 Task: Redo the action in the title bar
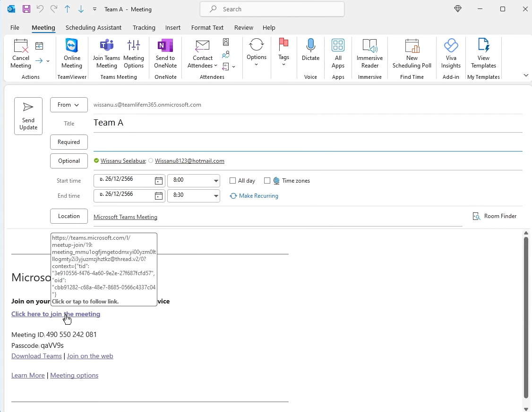point(53,9)
